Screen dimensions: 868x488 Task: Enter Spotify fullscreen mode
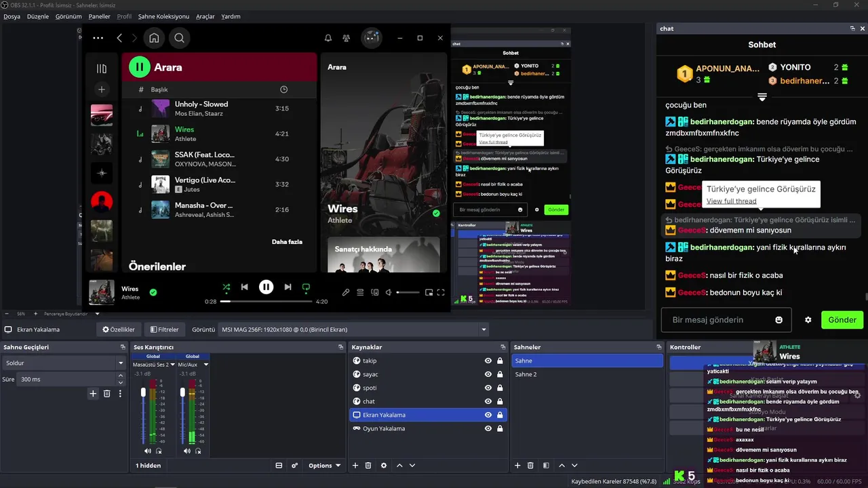441,292
